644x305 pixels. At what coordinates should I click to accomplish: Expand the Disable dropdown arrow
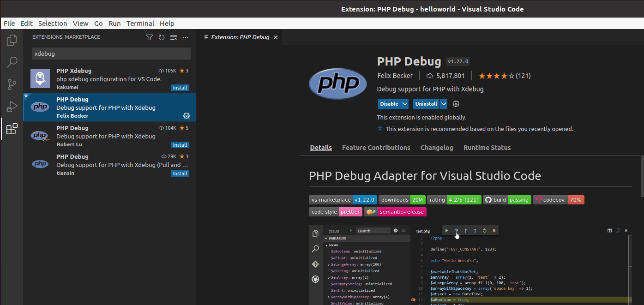pos(405,104)
